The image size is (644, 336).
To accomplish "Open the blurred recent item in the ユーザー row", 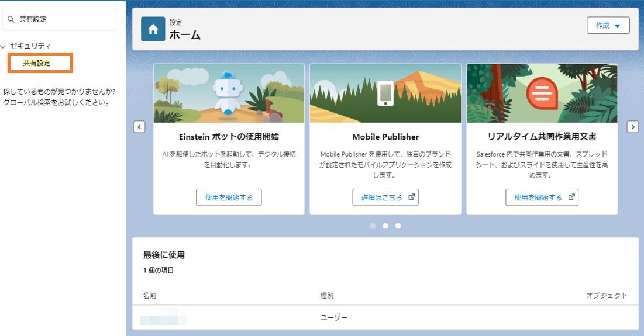I will coord(163,317).
